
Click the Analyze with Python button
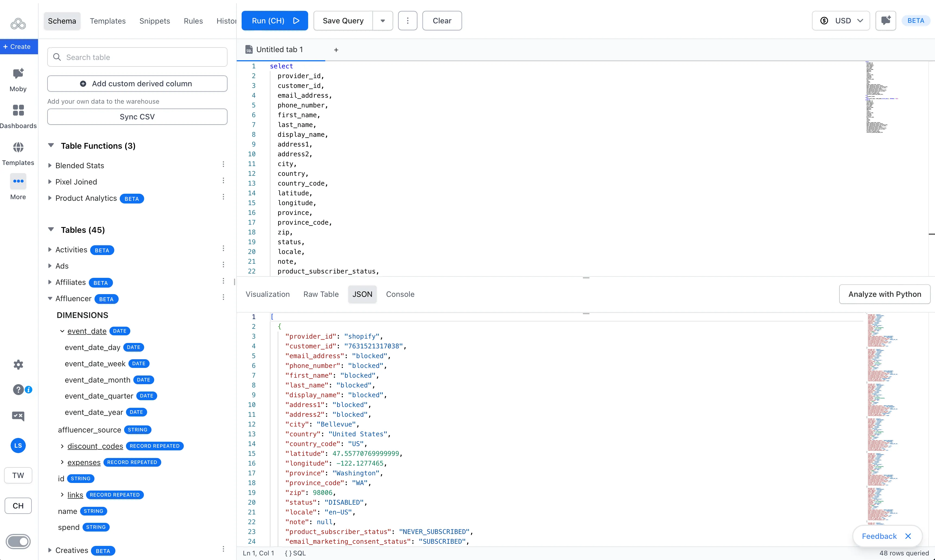click(885, 294)
